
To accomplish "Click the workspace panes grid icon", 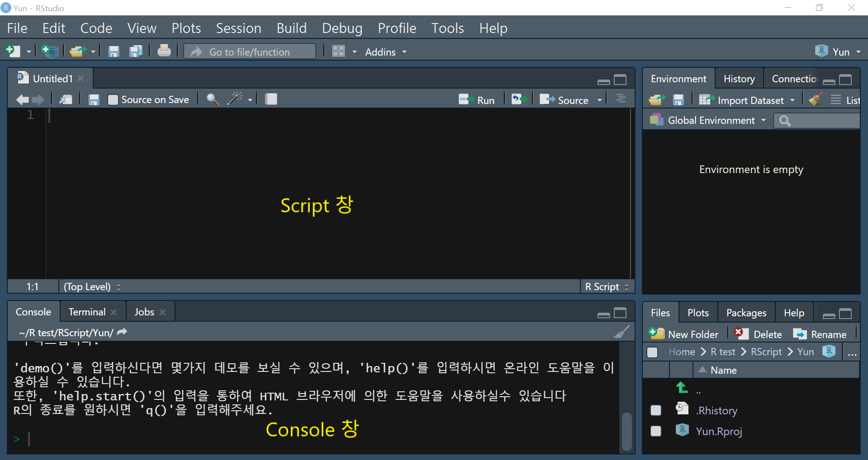I will pyautogui.click(x=338, y=51).
